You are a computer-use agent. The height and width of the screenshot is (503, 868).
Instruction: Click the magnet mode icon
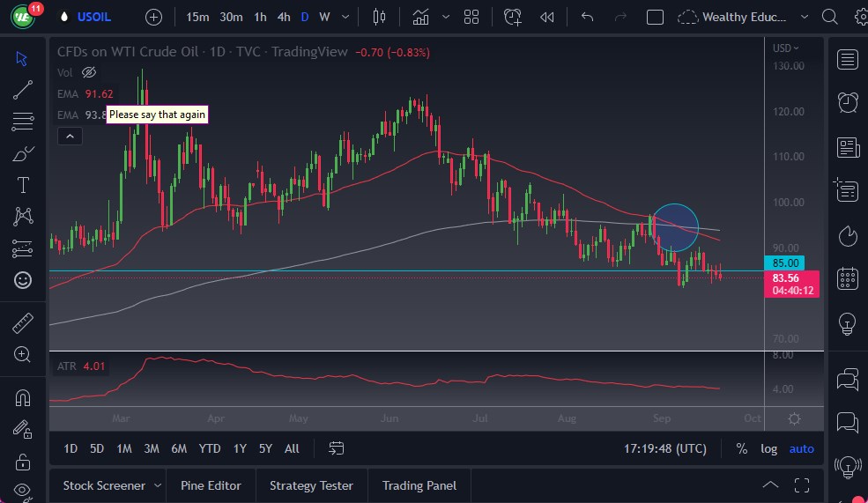click(23, 397)
